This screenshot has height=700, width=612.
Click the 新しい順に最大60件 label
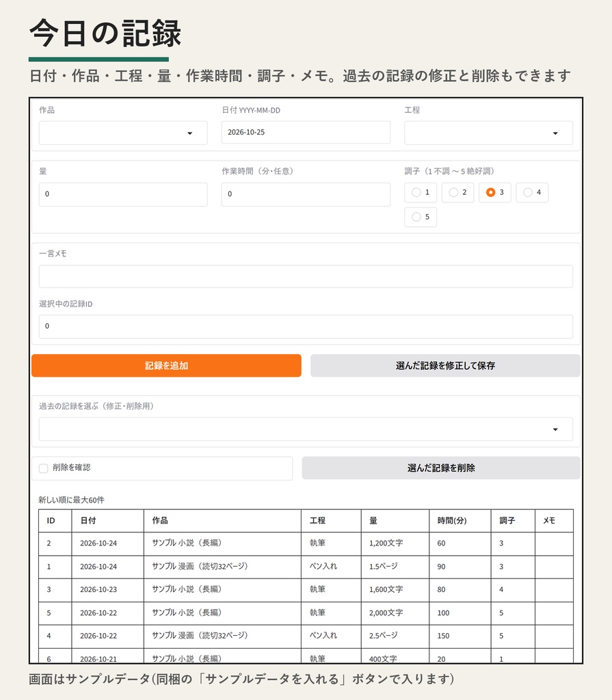(71, 500)
